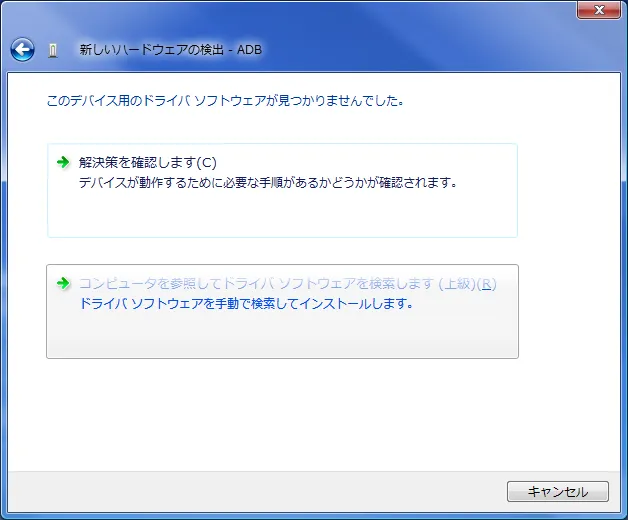Click message このデバイス用のドライバ ソフトウェアが見つかりませんでした。
This screenshot has height=520, width=628.
225,101
